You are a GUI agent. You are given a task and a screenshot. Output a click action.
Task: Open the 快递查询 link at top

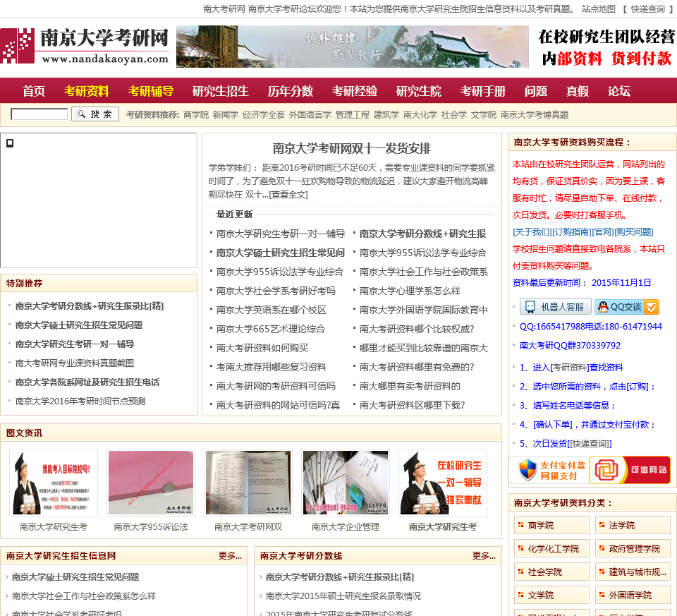tap(647, 9)
